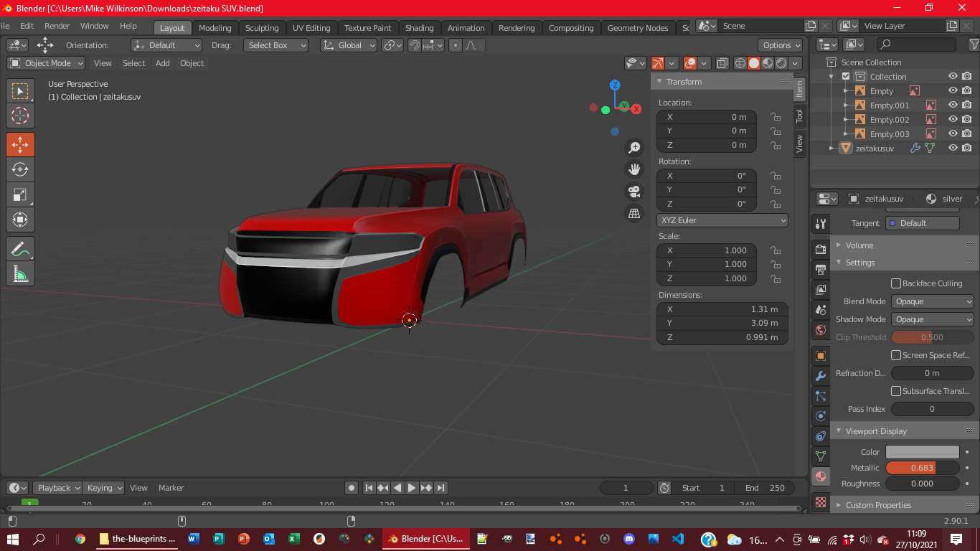Open the XYZ Euler rotation mode dropdown
The image size is (980, 551).
point(722,220)
